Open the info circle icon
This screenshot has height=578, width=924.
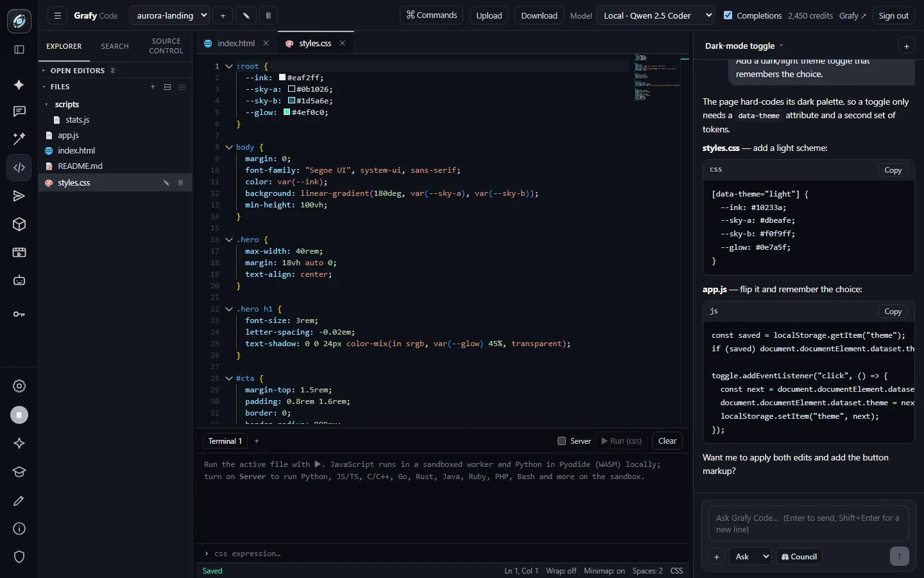[x=19, y=529]
